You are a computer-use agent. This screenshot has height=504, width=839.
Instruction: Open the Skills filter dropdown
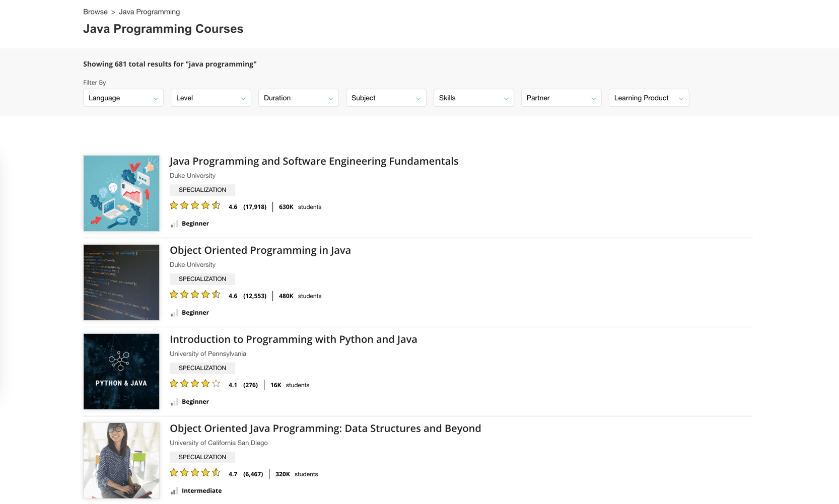(x=473, y=98)
